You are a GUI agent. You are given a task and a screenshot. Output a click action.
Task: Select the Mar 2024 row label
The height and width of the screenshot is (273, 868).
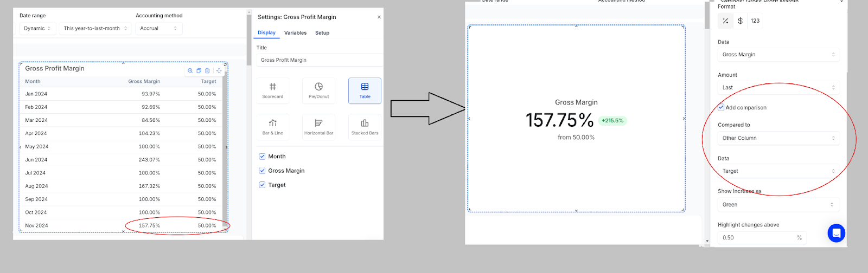[36, 120]
